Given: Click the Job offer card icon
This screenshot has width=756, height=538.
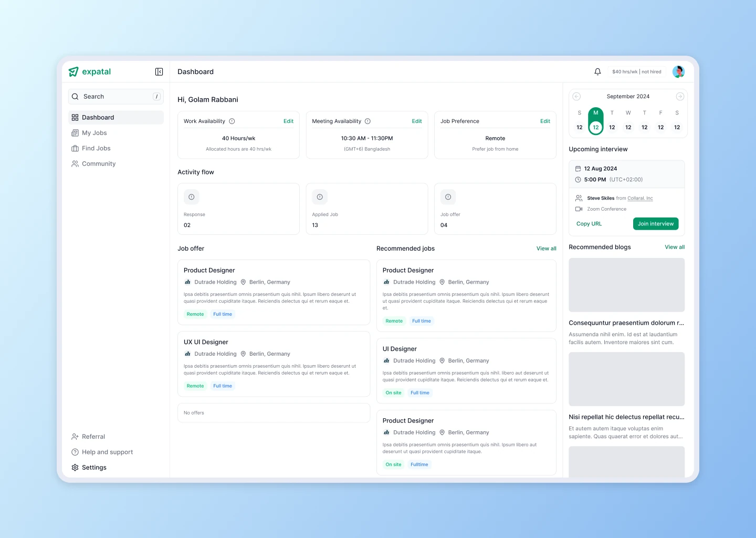Looking at the screenshot, I should tap(448, 197).
